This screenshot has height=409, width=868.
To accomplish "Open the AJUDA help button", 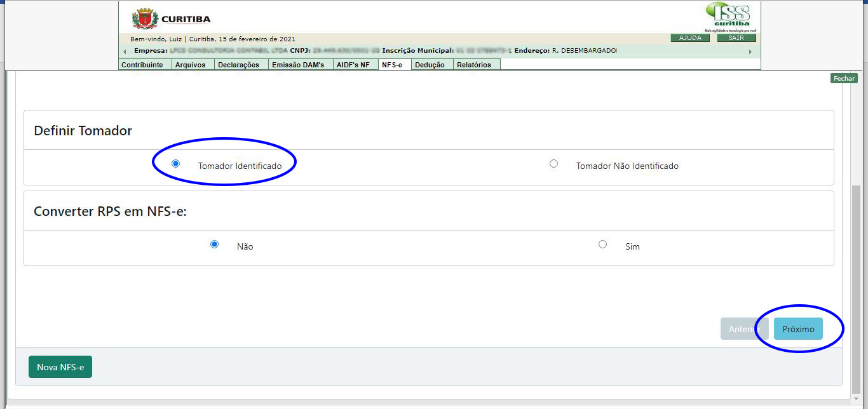I will (690, 38).
